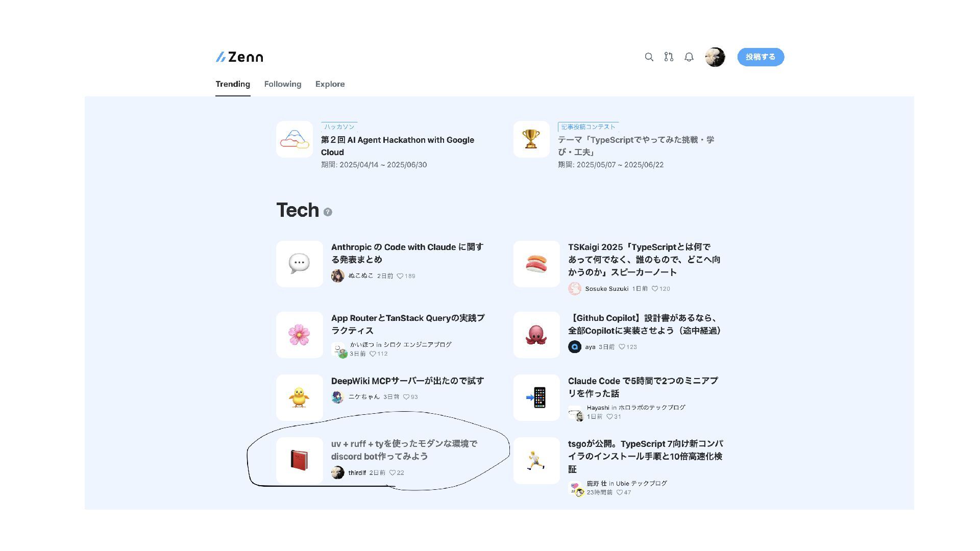Click the octopus emoji article icon
Screen dimensions: 980x551
pyautogui.click(x=536, y=335)
